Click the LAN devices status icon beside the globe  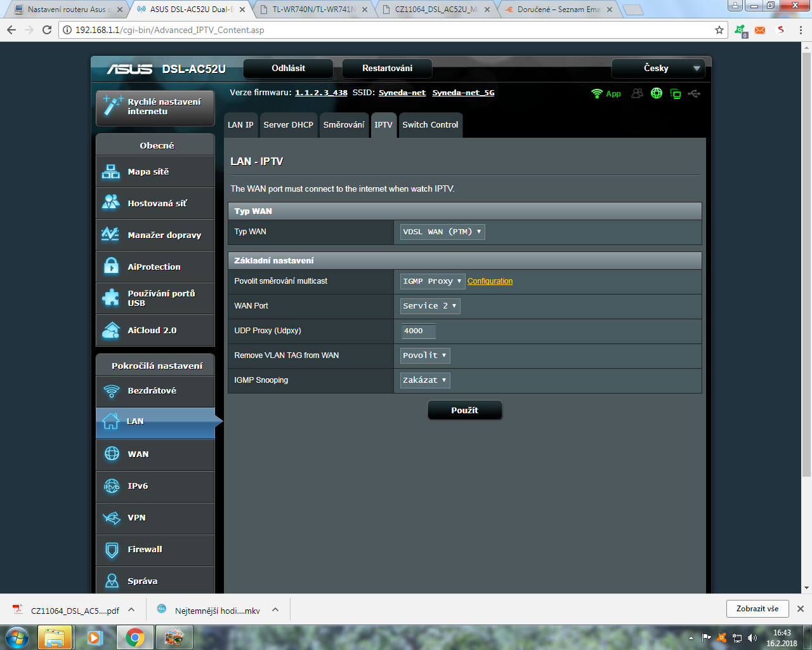[676, 94]
